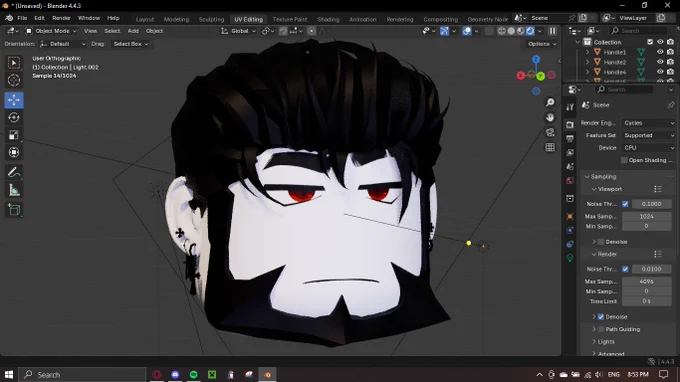Click the Z axis on navigation gizmo
Image resolution: width=680 pixels, height=382 pixels.
pyautogui.click(x=536, y=59)
